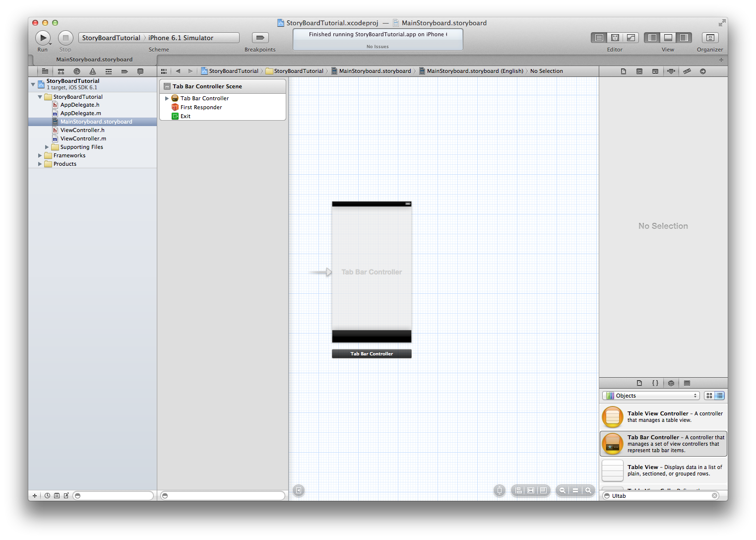
Task: Show the Code Snippet library
Action: click(655, 383)
